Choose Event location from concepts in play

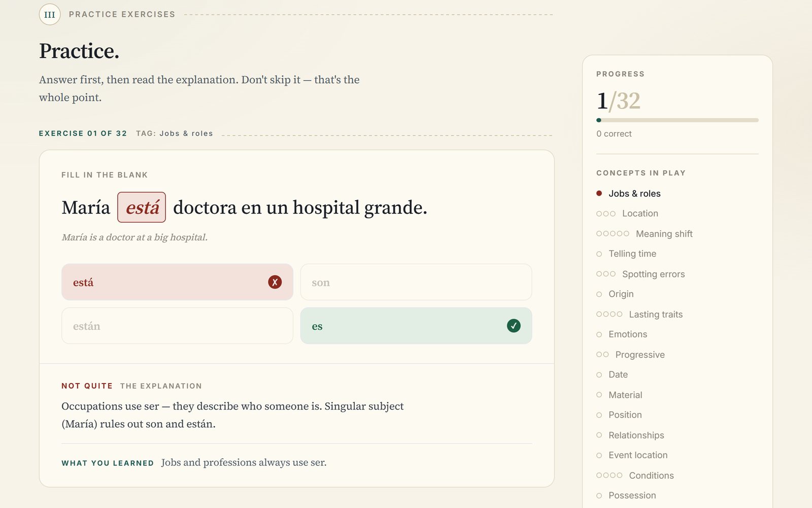[632, 455]
